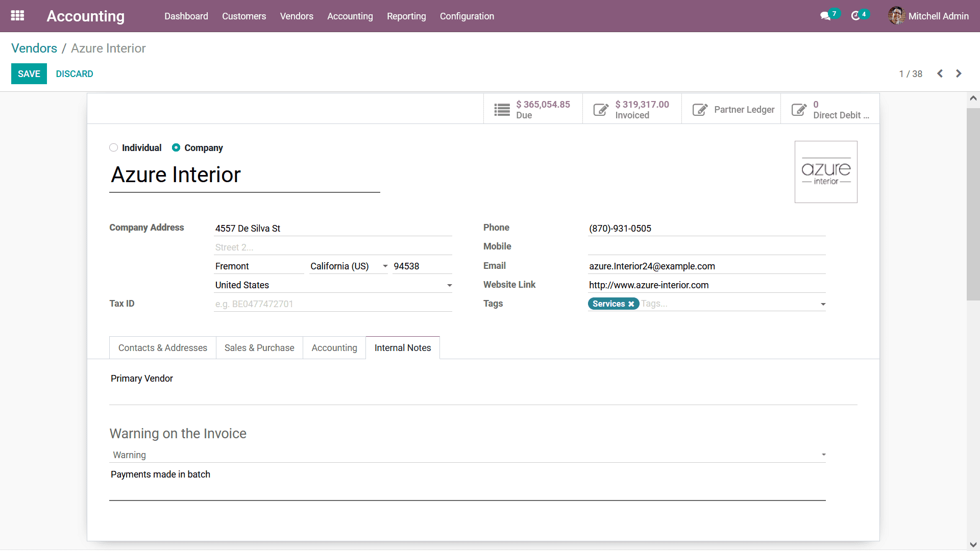Click the Azure Interior name field

(244, 175)
